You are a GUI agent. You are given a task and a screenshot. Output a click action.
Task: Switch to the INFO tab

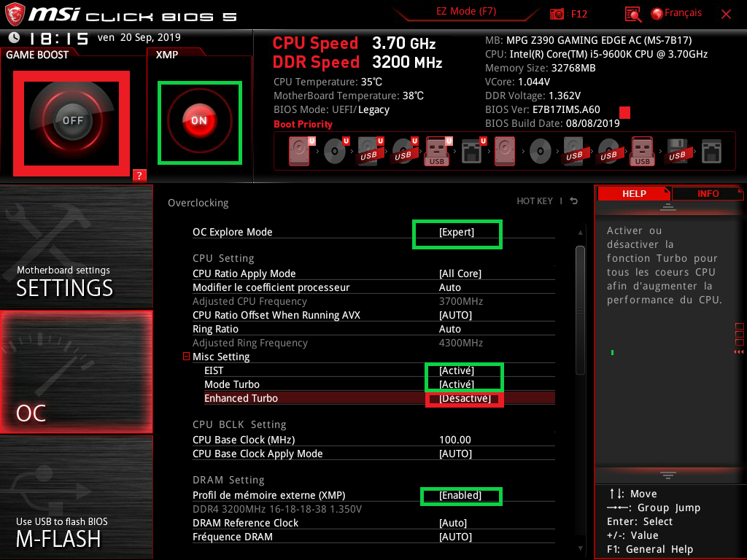tap(708, 194)
